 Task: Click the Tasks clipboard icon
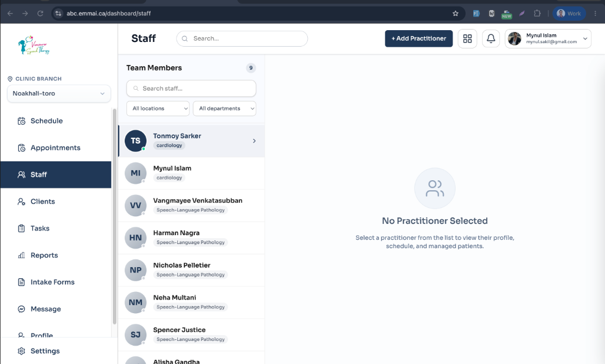click(x=22, y=229)
